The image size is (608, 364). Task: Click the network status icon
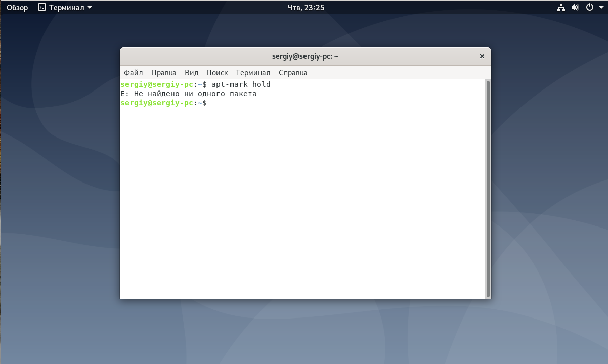(x=561, y=8)
